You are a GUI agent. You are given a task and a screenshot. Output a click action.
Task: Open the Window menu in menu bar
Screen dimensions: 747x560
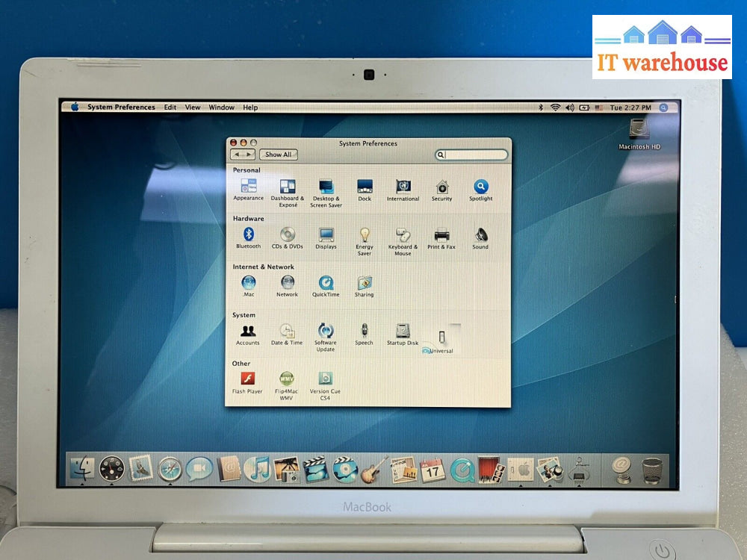[221, 108]
